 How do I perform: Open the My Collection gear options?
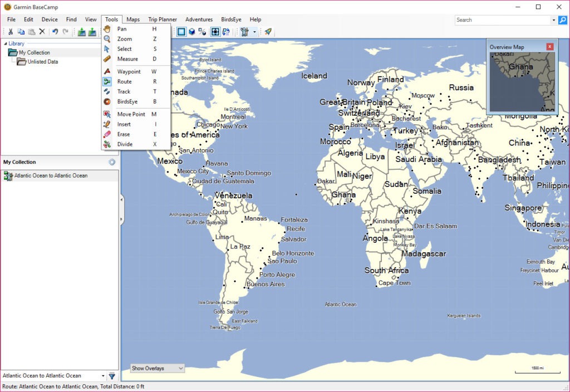click(x=112, y=162)
